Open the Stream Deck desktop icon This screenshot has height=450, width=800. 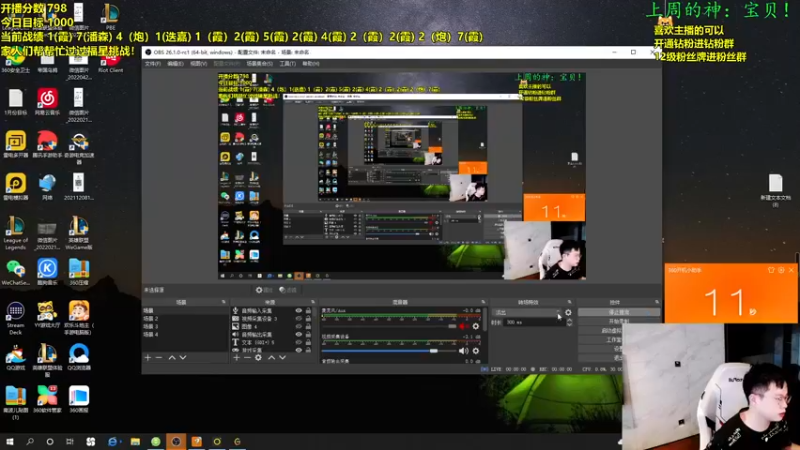[15, 318]
